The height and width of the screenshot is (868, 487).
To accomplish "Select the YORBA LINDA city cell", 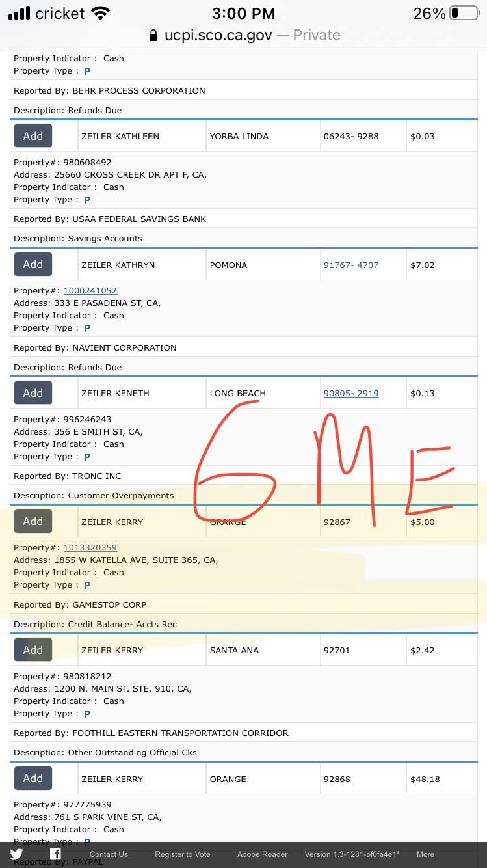I will pyautogui.click(x=263, y=136).
